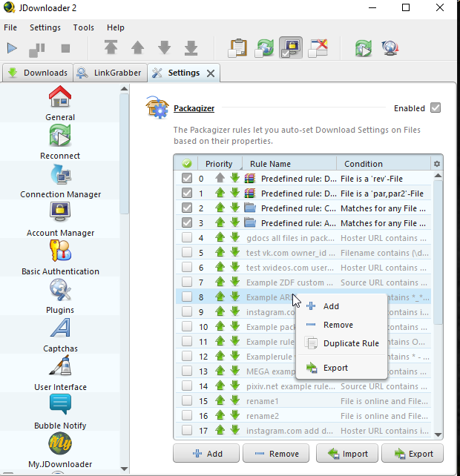The height and width of the screenshot is (476, 460).
Task: Click the Stop Downloads square icon
Action: point(65,48)
